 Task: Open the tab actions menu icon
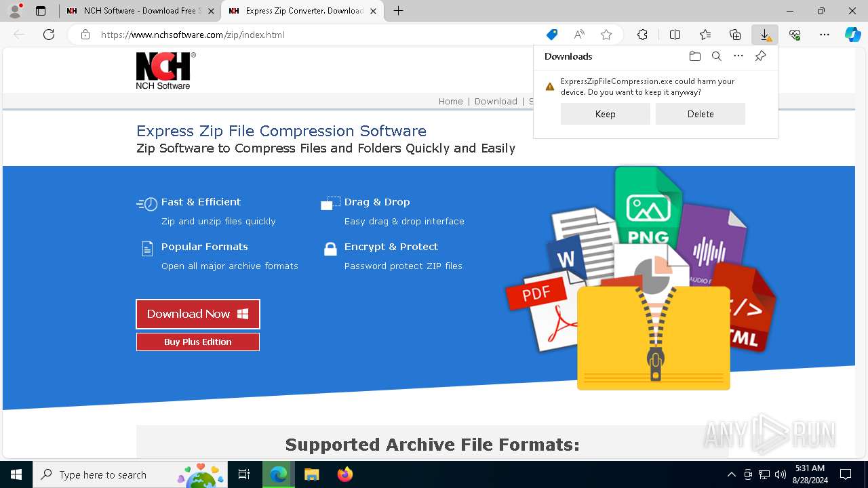[41, 11]
